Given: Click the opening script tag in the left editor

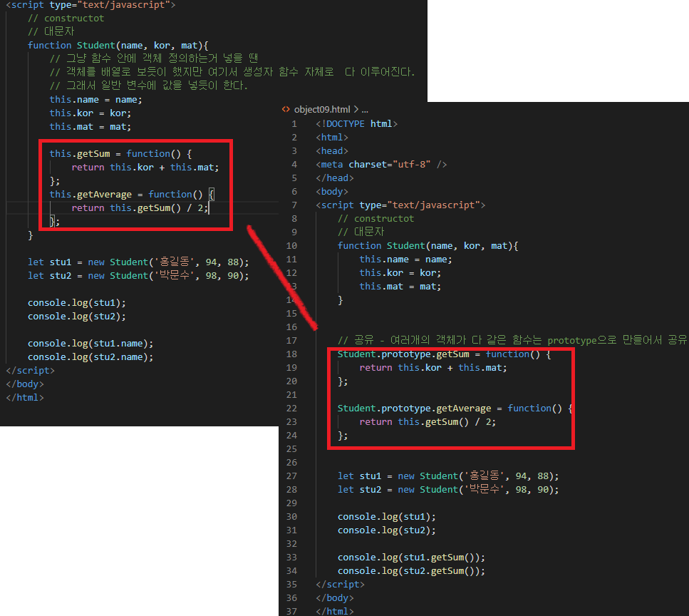Looking at the screenshot, I should pyautogui.click(x=90, y=5).
